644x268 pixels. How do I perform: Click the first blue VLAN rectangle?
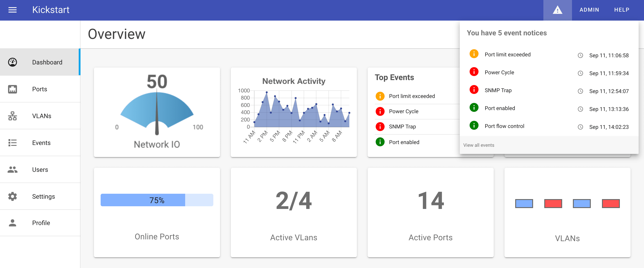[x=524, y=204]
